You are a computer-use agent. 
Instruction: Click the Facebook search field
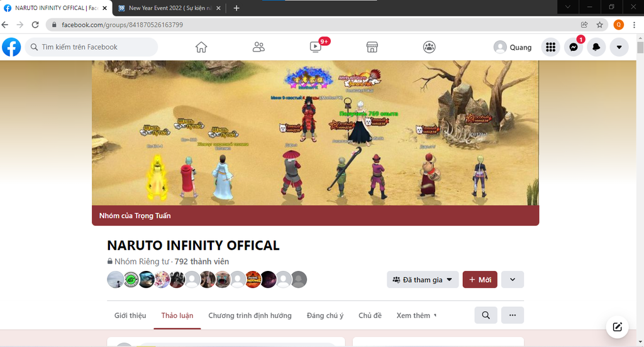92,47
